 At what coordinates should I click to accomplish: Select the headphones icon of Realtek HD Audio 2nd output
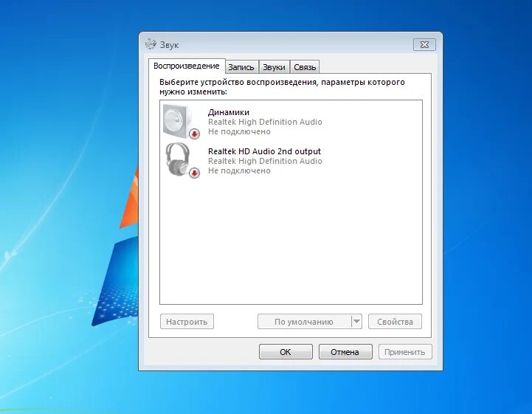pyautogui.click(x=182, y=160)
